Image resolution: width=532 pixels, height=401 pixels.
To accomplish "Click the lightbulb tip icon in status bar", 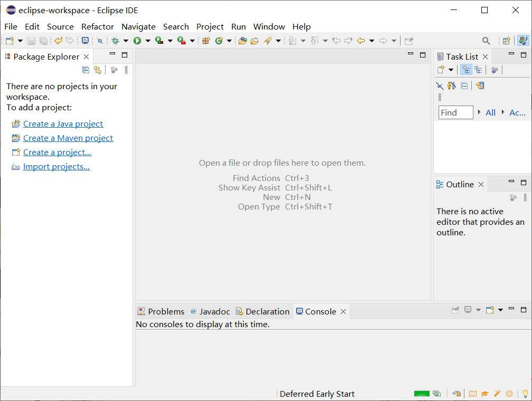I will 525,394.
